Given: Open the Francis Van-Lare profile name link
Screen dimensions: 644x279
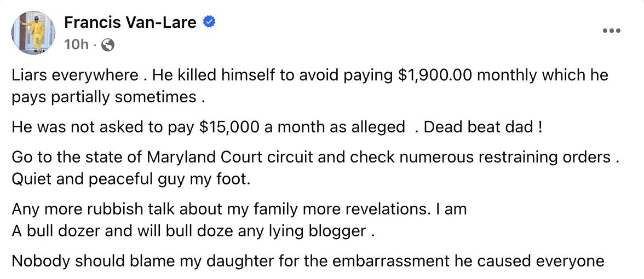Looking at the screenshot, I should [131, 22].
